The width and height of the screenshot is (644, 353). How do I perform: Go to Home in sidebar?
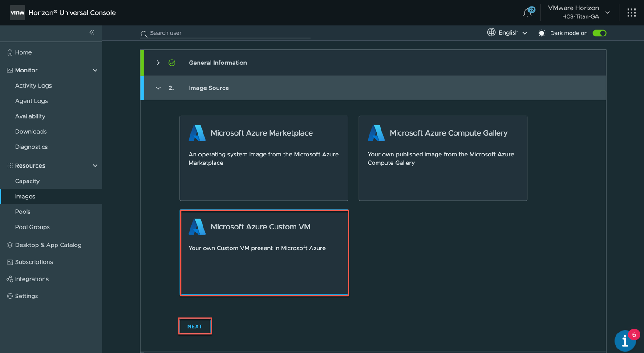pyautogui.click(x=23, y=52)
